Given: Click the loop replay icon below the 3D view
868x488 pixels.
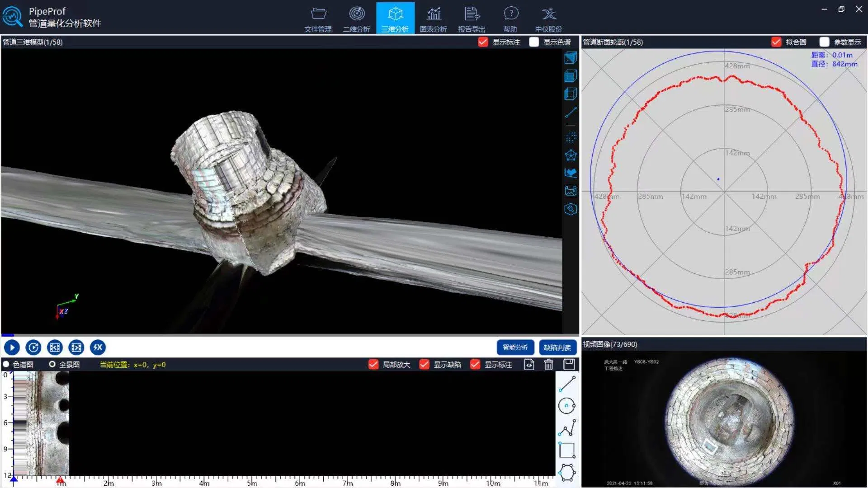Looking at the screenshot, I should coord(33,347).
